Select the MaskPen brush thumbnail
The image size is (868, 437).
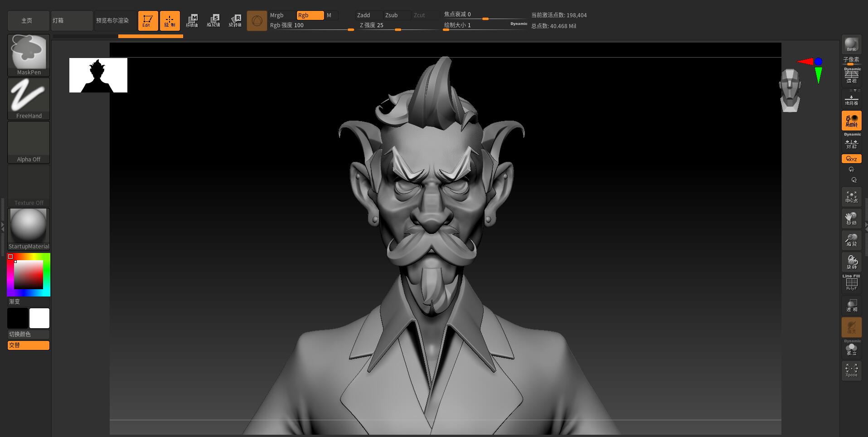pyautogui.click(x=29, y=55)
